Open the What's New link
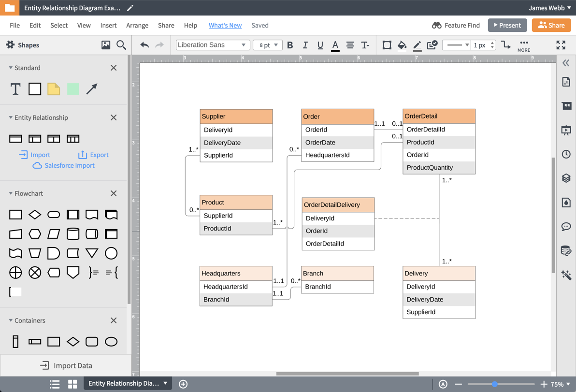The height and width of the screenshot is (392, 576). point(225,25)
